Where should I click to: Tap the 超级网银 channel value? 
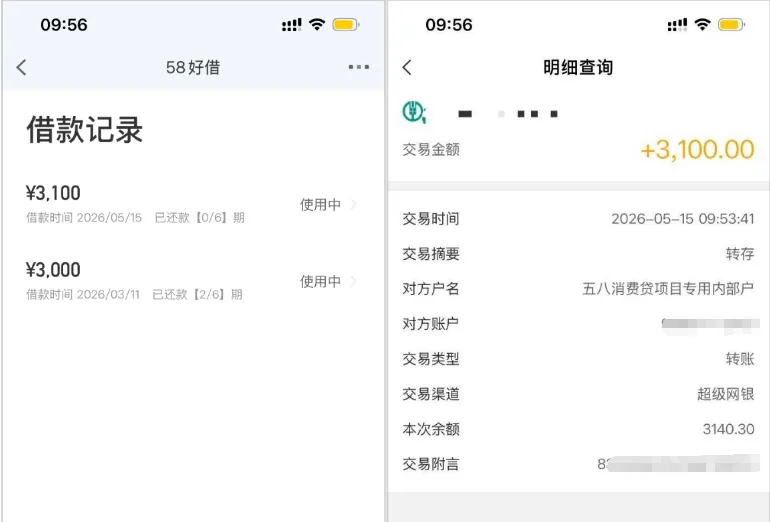tap(726, 394)
